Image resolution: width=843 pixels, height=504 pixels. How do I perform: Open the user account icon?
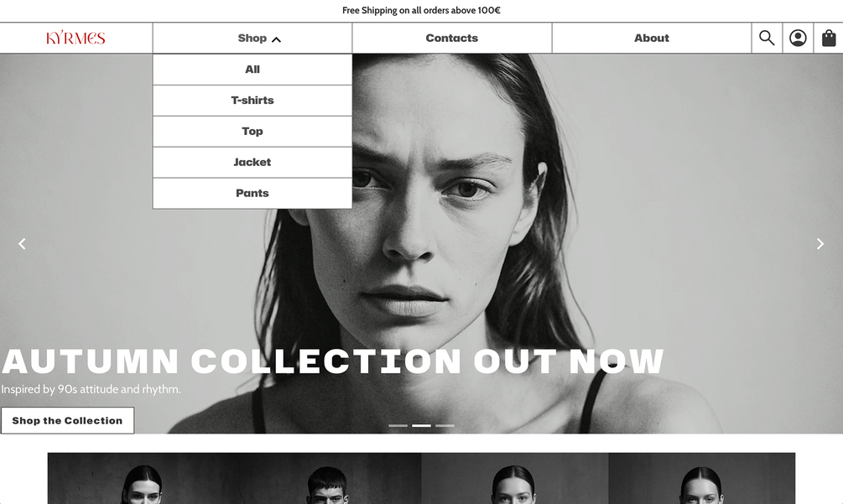click(798, 38)
